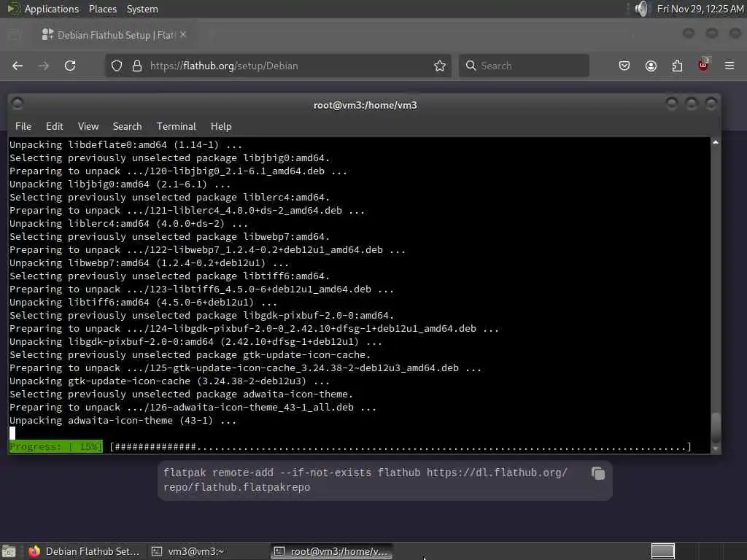Open the terminal File menu
The height and width of the screenshot is (560, 747).
tap(23, 127)
